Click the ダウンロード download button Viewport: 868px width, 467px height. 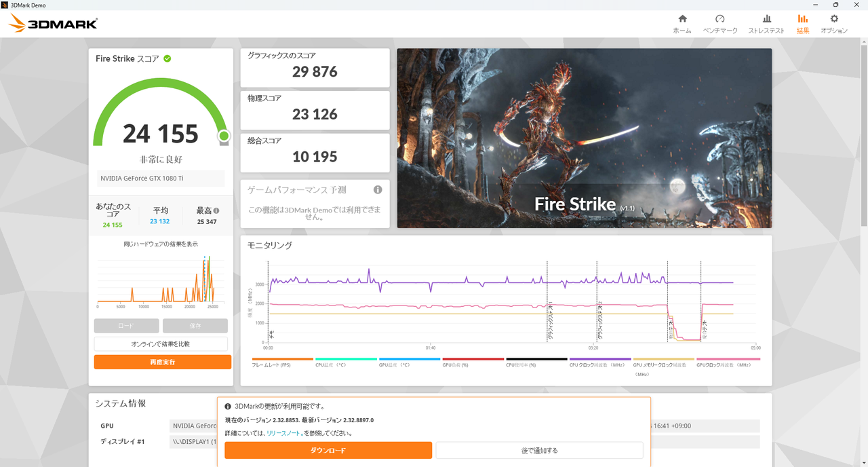(328, 450)
